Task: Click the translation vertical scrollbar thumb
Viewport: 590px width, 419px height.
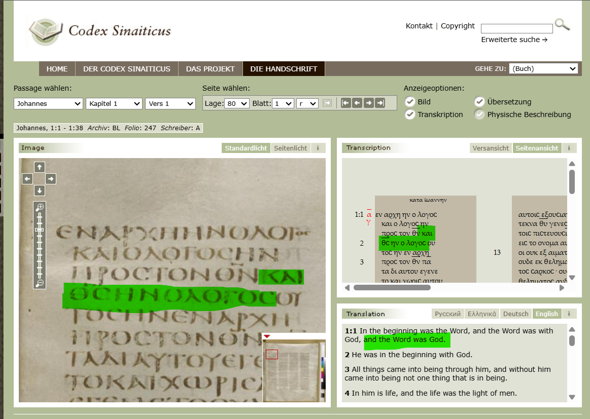Action: pyautogui.click(x=572, y=340)
